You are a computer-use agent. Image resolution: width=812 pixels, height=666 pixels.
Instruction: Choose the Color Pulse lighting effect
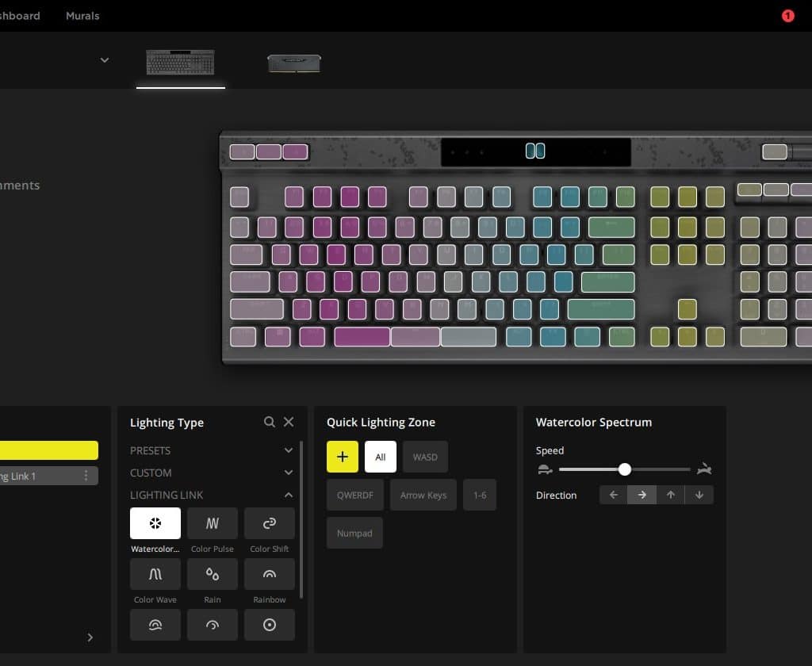coord(213,523)
